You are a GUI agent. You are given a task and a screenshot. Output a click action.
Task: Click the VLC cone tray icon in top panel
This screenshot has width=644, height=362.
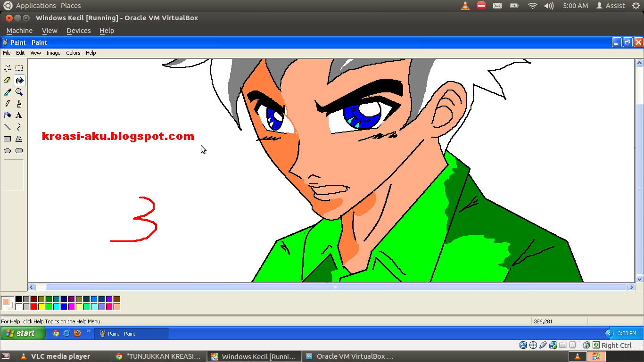465,6
